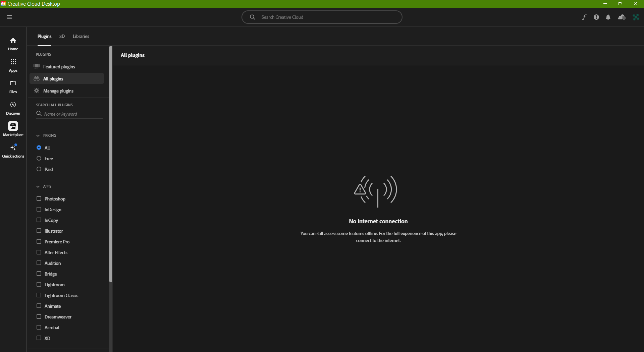The width and height of the screenshot is (644, 352).
Task: Tick the Animate checkbox
Action: click(x=39, y=306)
